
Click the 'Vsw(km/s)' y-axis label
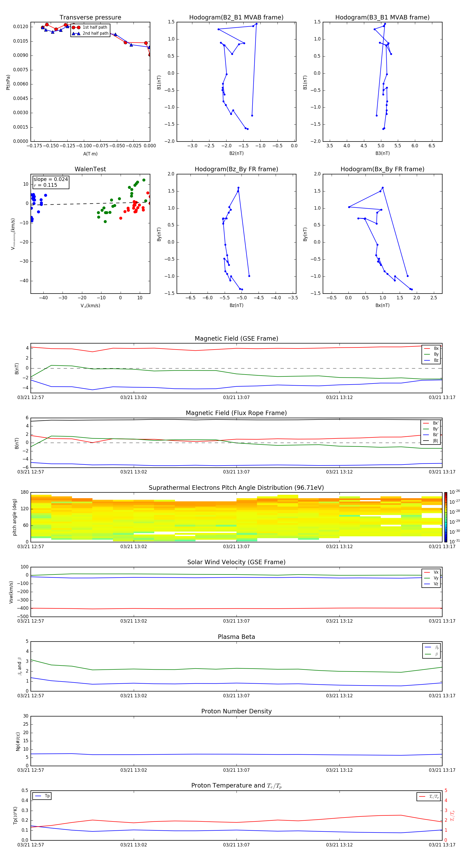coord(11,592)
